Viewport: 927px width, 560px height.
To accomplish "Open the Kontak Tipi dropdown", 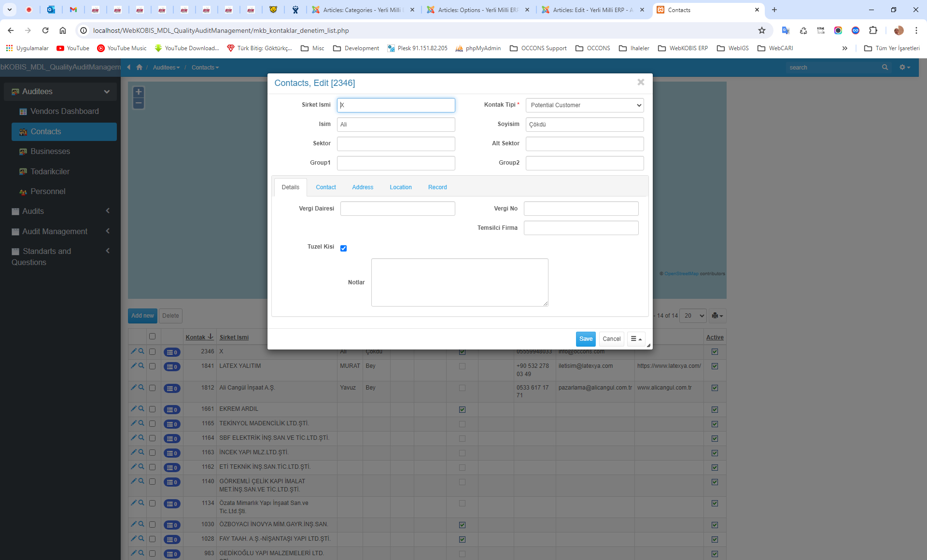I will pos(585,105).
